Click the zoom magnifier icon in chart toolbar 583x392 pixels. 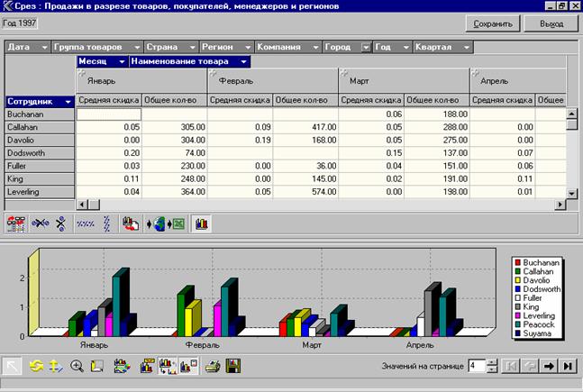77,366
